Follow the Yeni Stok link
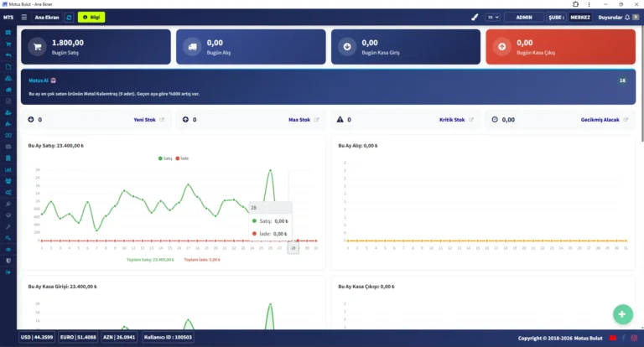 (x=144, y=120)
